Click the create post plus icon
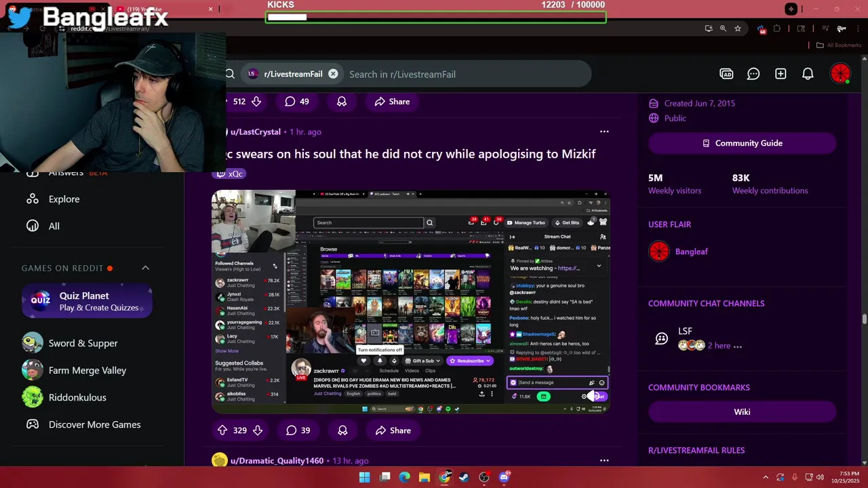The image size is (868, 488). [781, 74]
